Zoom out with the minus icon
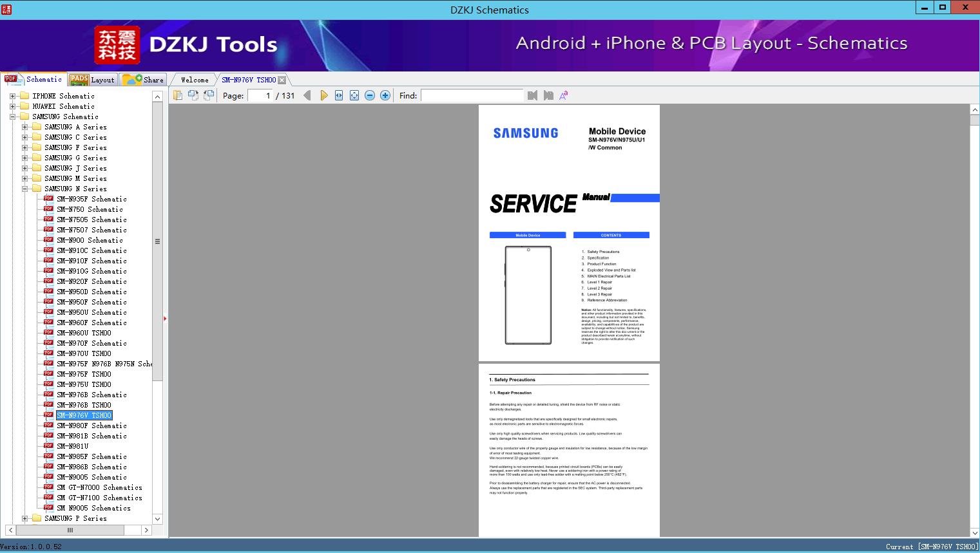 click(x=370, y=95)
